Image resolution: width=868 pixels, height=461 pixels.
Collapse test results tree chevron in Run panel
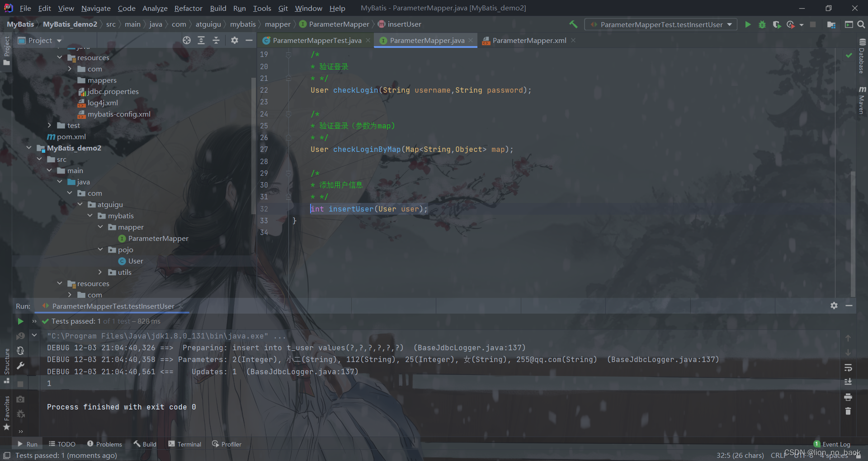pos(34,335)
